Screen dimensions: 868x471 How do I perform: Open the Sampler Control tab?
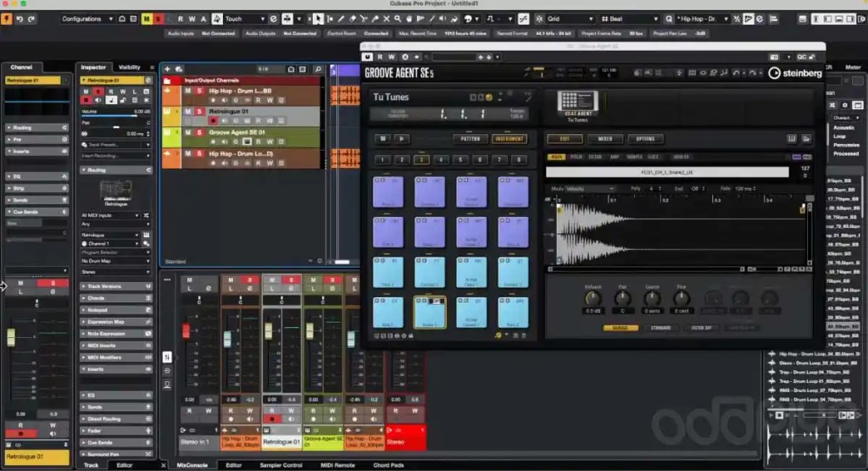click(x=281, y=465)
